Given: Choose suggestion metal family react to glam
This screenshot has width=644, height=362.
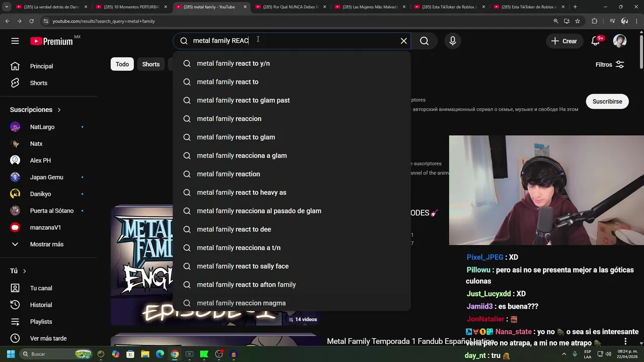Looking at the screenshot, I should pyautogui.click(x=292, y=137).
